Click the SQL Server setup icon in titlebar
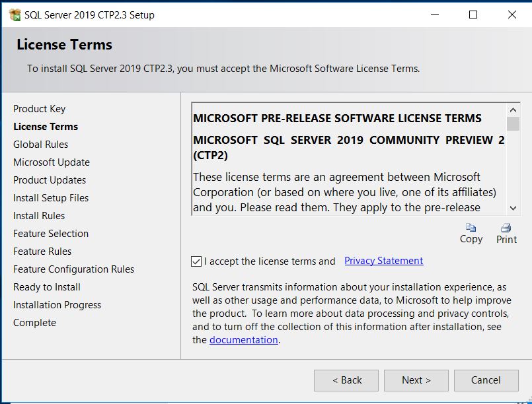532x404 pixels. 14,14
